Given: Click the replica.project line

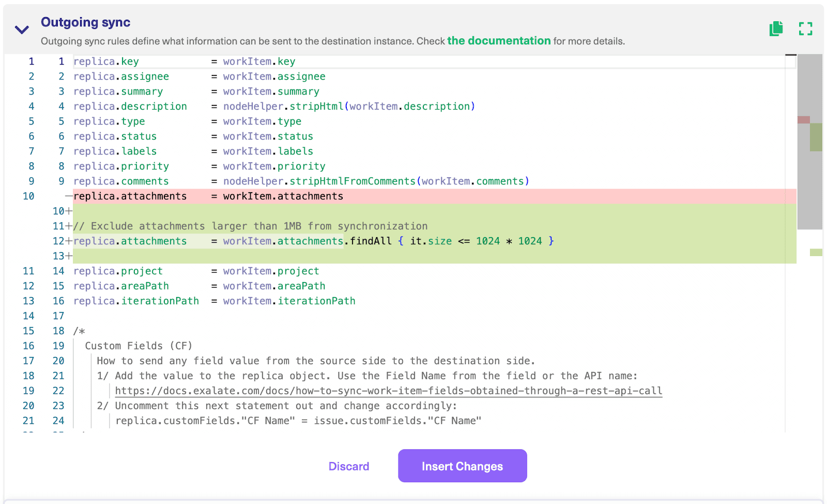Looking at the screenshot, I should tap(196, 271).
